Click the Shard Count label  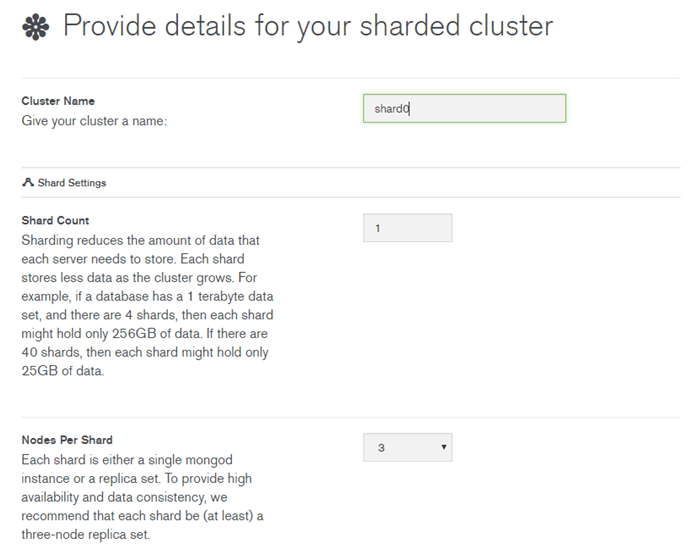pos(55,220)
